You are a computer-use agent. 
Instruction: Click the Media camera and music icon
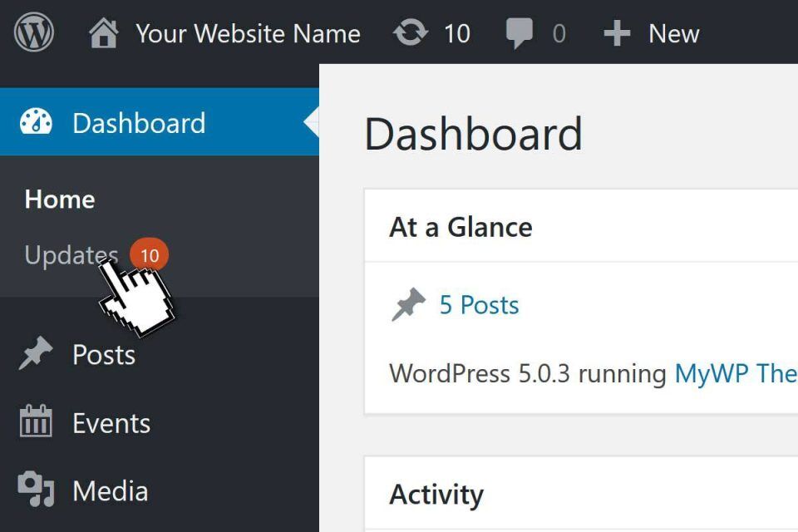click(36, 490)
